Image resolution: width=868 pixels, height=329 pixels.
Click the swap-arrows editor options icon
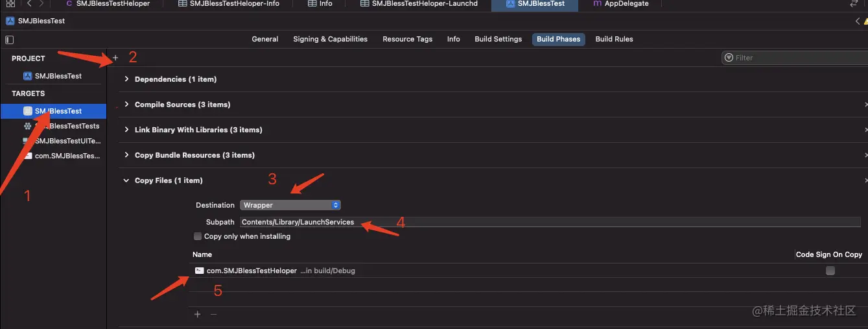point(854,3)
